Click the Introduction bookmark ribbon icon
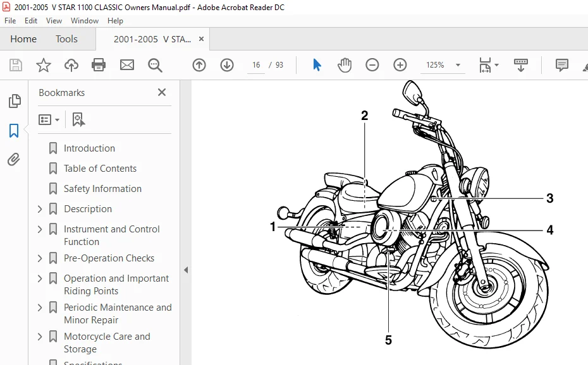 coord(53,148)
